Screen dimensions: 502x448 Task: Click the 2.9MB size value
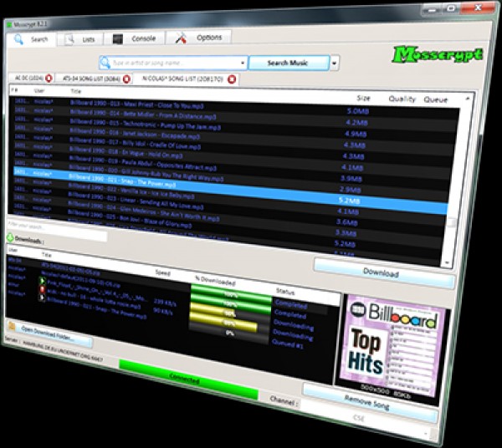click(x=350, y=190)
